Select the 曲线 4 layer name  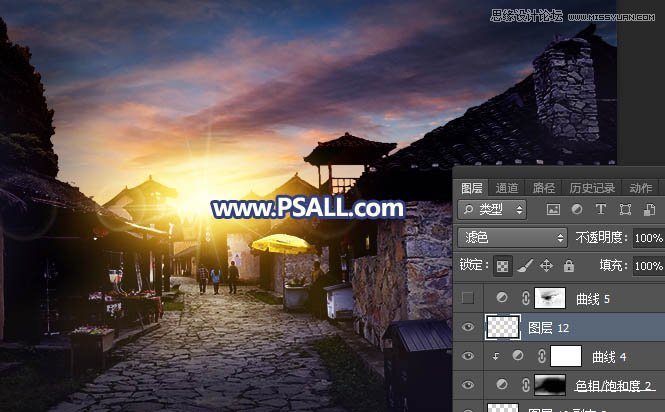[x=609, y=357]
